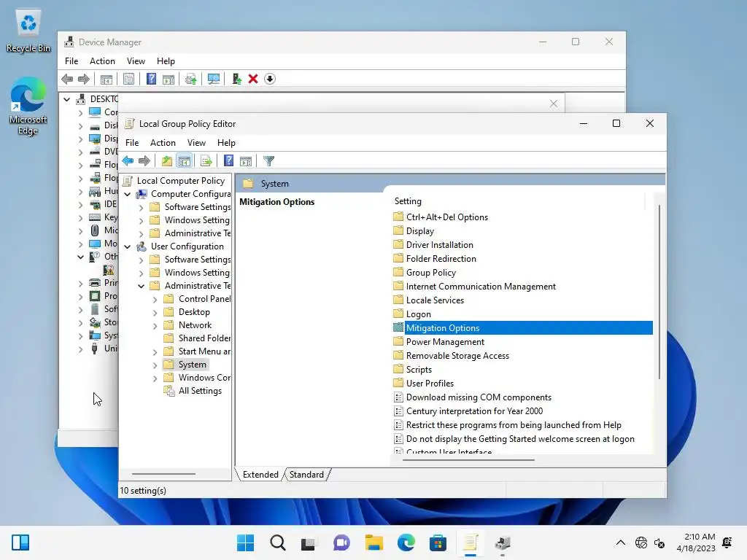Click Forward arrow in Group Policy Editor toolbar

pos(144,161)
